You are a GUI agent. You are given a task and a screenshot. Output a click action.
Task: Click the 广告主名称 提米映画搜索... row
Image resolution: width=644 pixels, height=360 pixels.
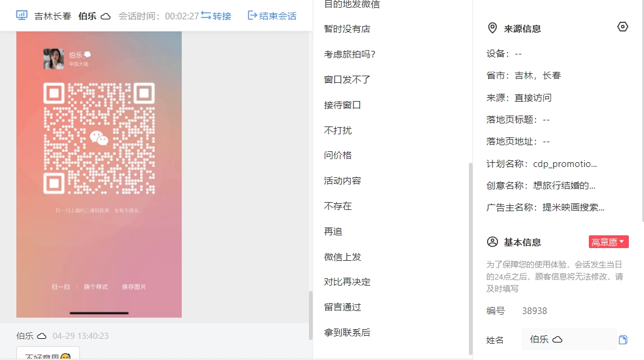tap(545, 208)
